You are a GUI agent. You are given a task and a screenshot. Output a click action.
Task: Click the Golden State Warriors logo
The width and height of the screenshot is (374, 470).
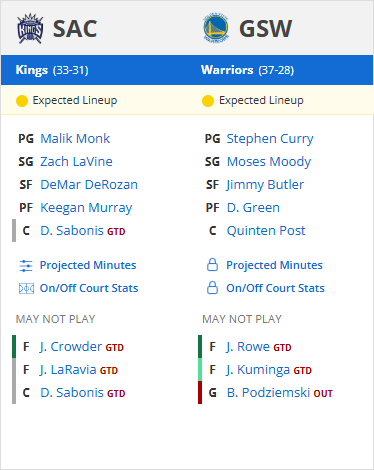pos(216,28)
